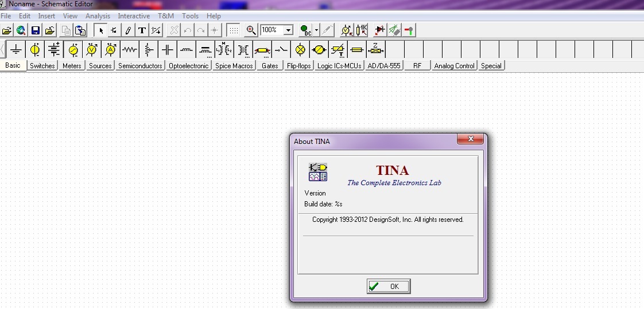Click the second open-folder icon after Save
This screenshot has height=309, width=644.
(50, 30)
